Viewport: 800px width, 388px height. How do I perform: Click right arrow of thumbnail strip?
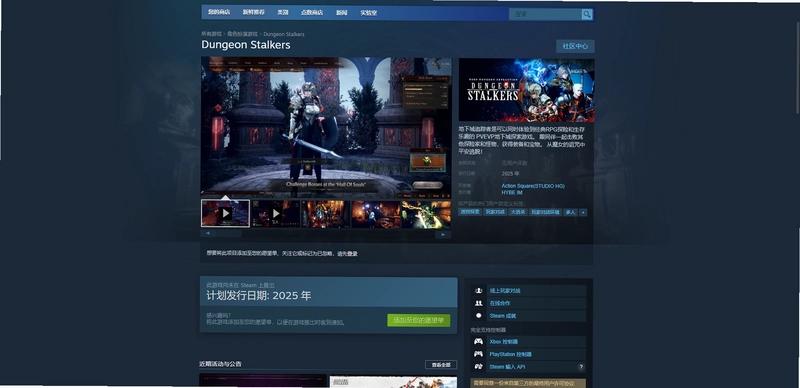click(443, 234)
